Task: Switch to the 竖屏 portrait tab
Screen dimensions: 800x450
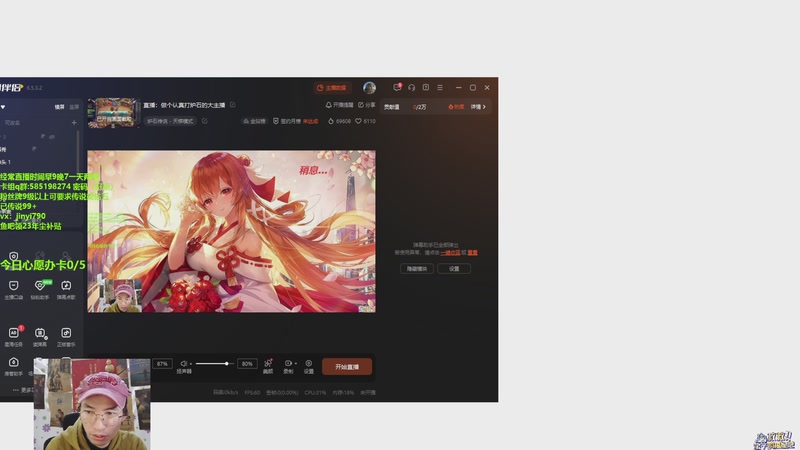Action: [x=74, y=107]
